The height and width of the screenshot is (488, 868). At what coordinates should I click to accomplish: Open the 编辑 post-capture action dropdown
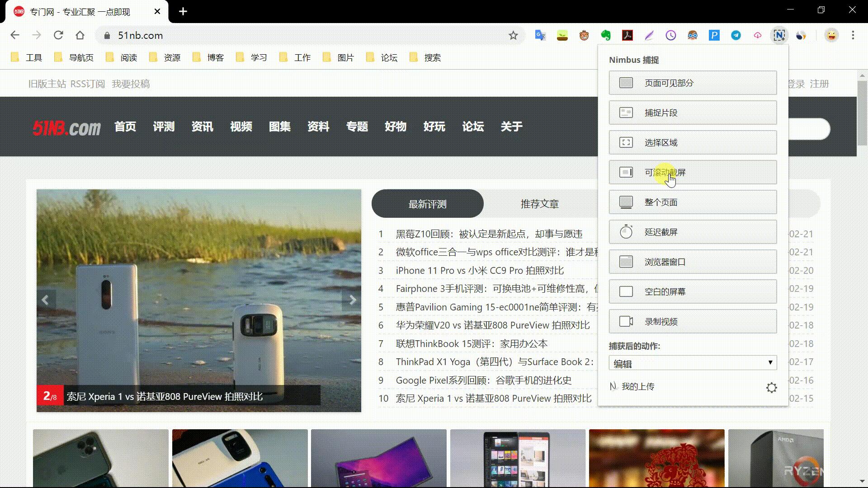click(x=692, y=362)
